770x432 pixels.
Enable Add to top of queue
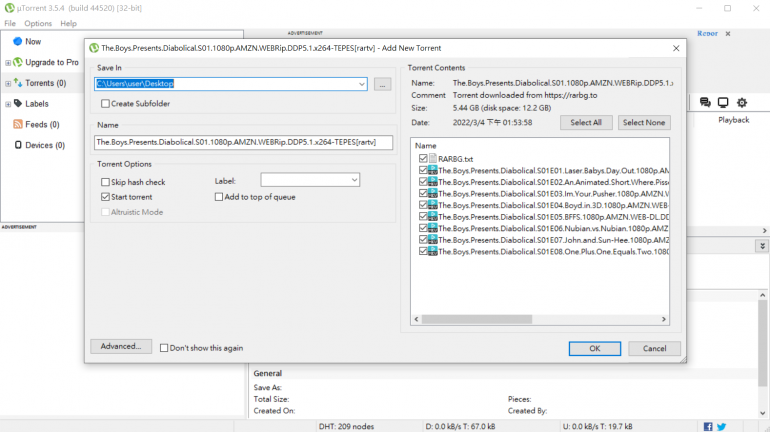pos(219,197)
